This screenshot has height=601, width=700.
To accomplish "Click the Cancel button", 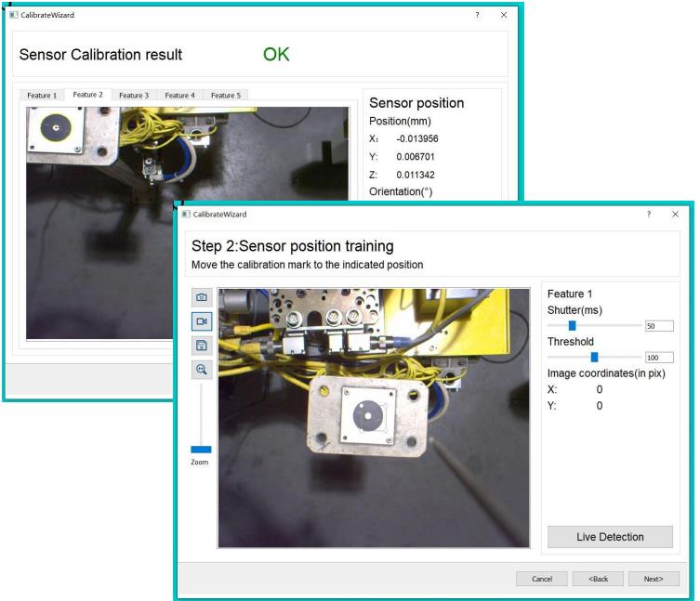I will [x=542, y=579].
